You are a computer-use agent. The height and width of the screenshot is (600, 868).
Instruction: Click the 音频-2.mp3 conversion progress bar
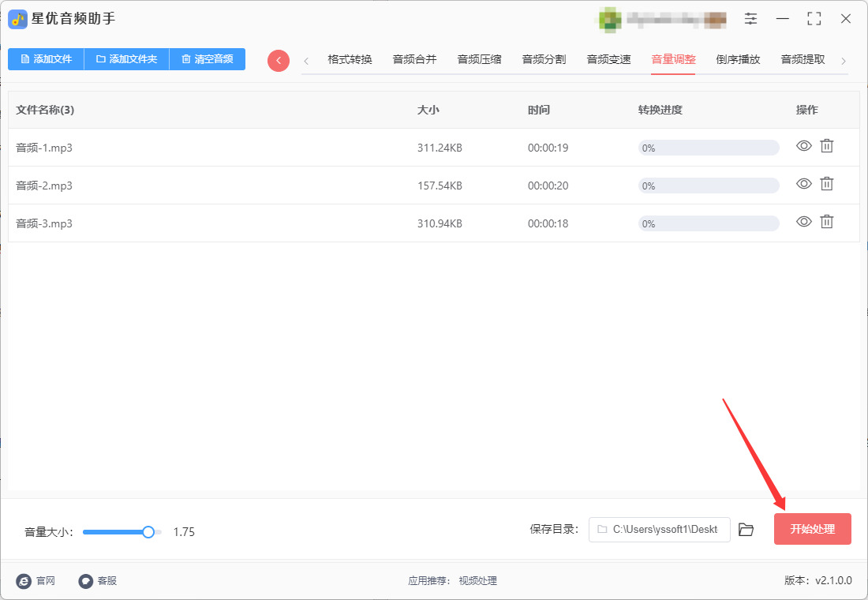[709, 186]
